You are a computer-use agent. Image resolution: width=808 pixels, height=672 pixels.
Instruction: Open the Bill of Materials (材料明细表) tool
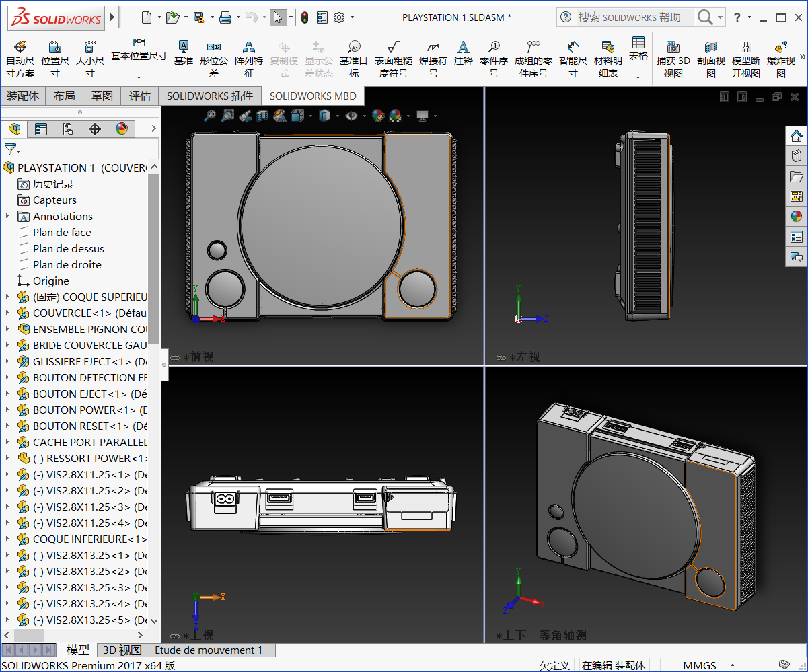point(608,59)
